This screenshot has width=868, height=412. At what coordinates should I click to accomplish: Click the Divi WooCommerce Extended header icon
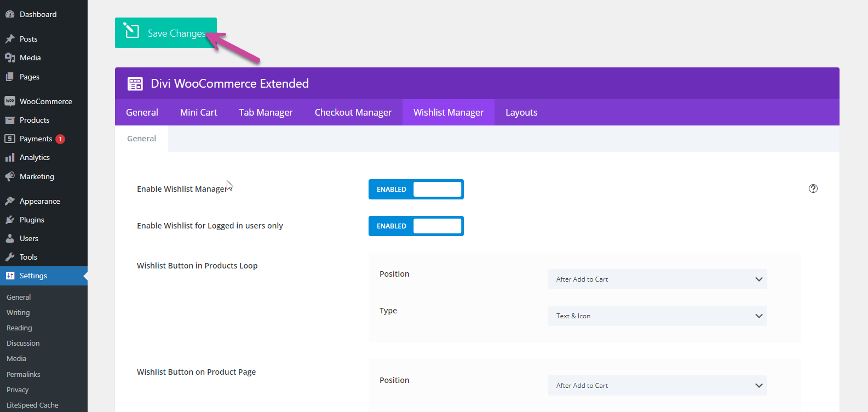[135, 84]
